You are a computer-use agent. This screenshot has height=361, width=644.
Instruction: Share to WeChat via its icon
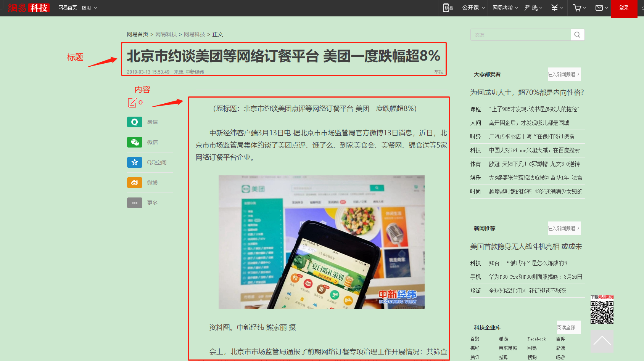coord(135,142)
